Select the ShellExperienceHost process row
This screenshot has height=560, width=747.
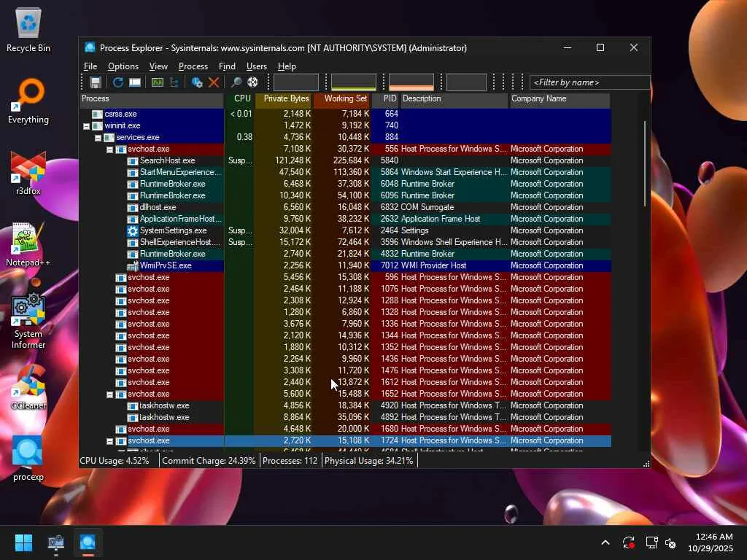click(345, 242)
